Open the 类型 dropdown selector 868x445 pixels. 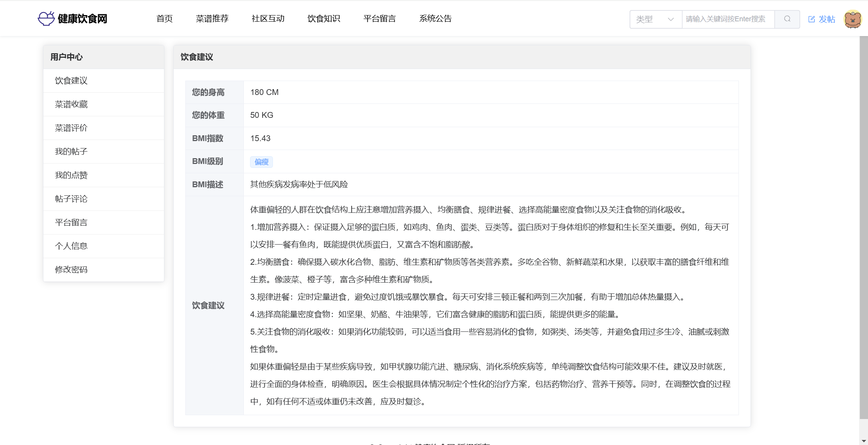pos(655,19)
